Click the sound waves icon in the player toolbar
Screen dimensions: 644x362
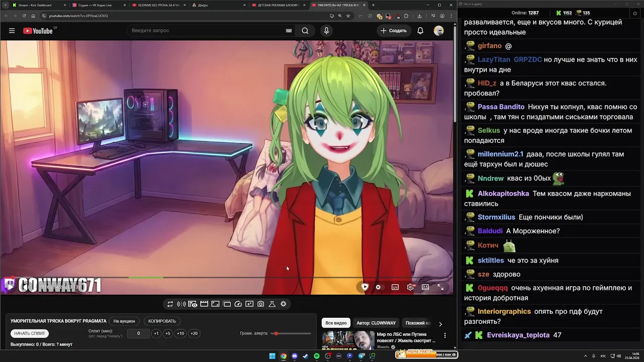(181, 304)
